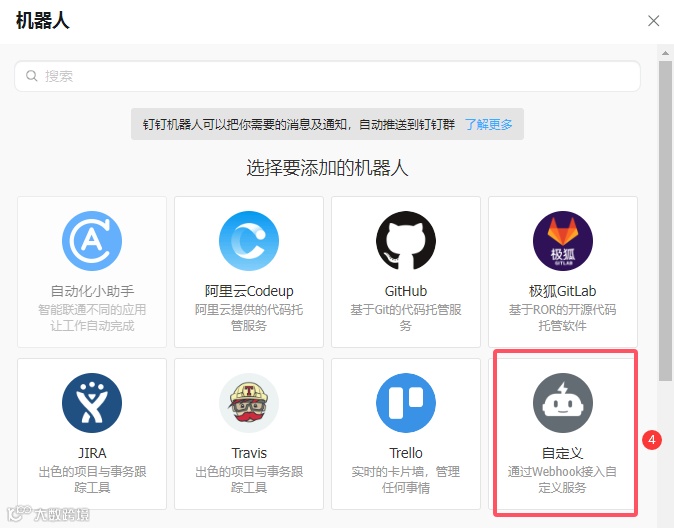The image size is (674, 528).
Task: Click the 出色的项目与事务跟踪工具 description under JIRA
Action: pos(92,479)
